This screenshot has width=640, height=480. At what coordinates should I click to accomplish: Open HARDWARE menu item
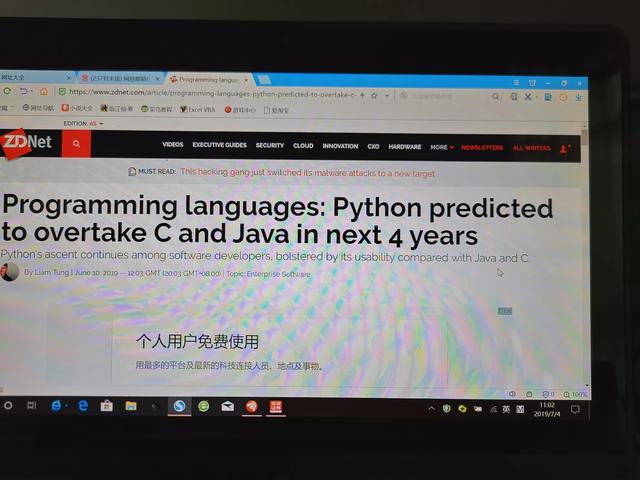(405, 147)
